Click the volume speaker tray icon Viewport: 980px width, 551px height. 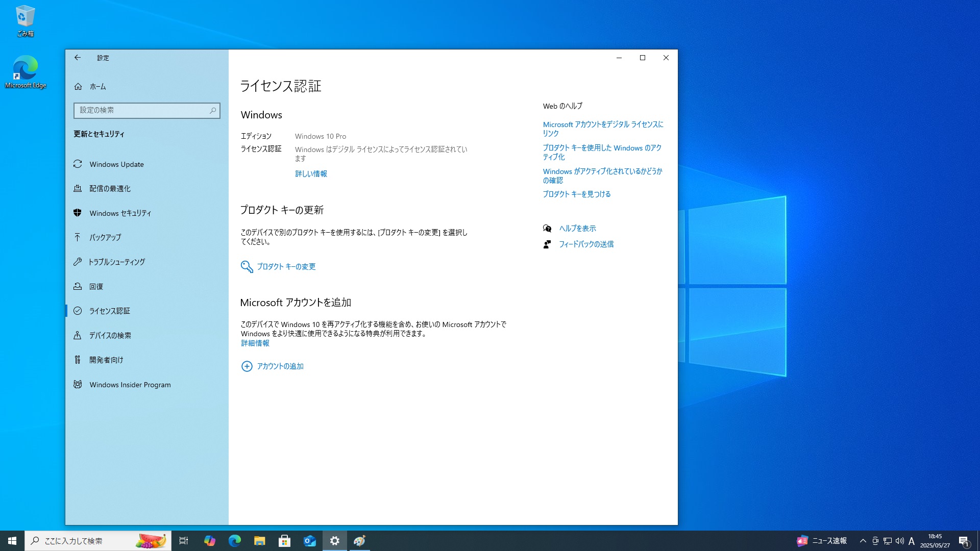(900, 541)
